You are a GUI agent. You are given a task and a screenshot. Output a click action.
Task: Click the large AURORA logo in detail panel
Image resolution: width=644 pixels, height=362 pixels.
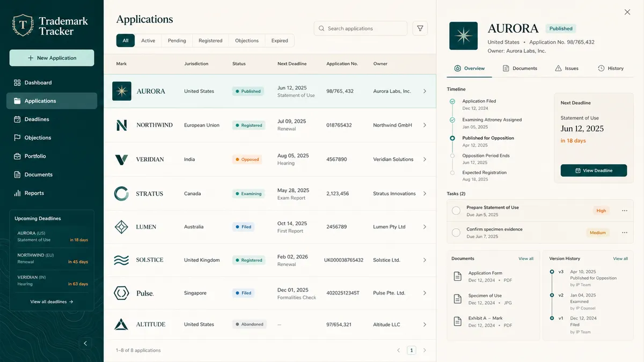[x=463, y=36]
